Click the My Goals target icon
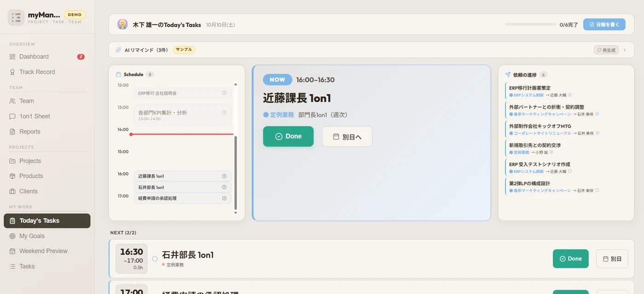 click(12, 236)
